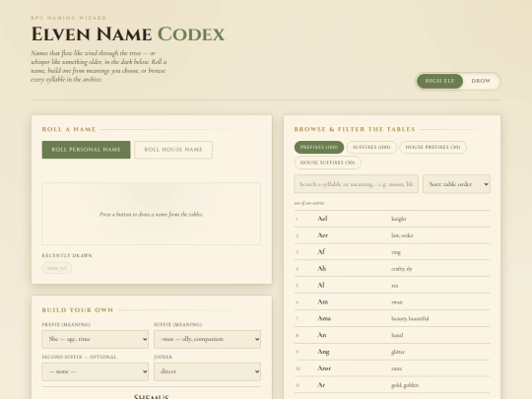The width and height of the screenshot is (532, 399).
Task: Click the 'glitter' meaning text
Action: click(398, 352)
